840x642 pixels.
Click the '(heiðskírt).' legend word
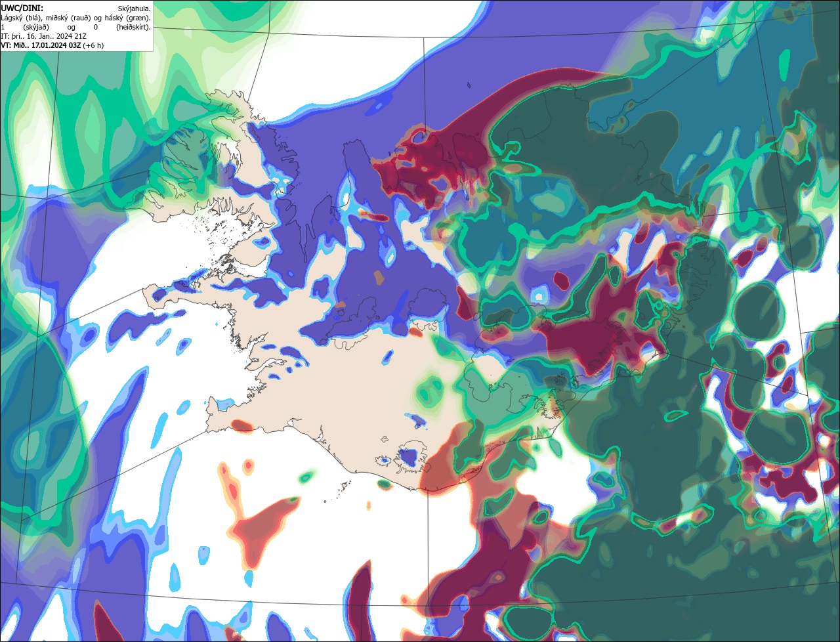tap(134, 28)
